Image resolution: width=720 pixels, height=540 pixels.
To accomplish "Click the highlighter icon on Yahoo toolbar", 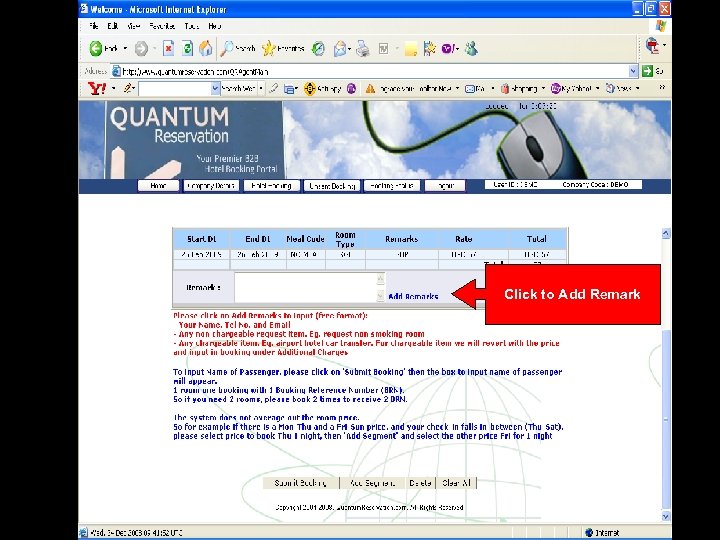I will pos(274,88).
